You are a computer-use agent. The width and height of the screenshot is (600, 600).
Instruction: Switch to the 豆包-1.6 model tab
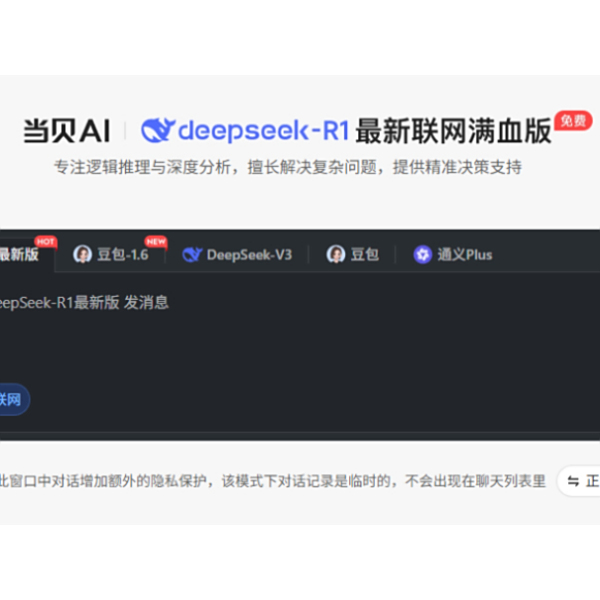111,254
